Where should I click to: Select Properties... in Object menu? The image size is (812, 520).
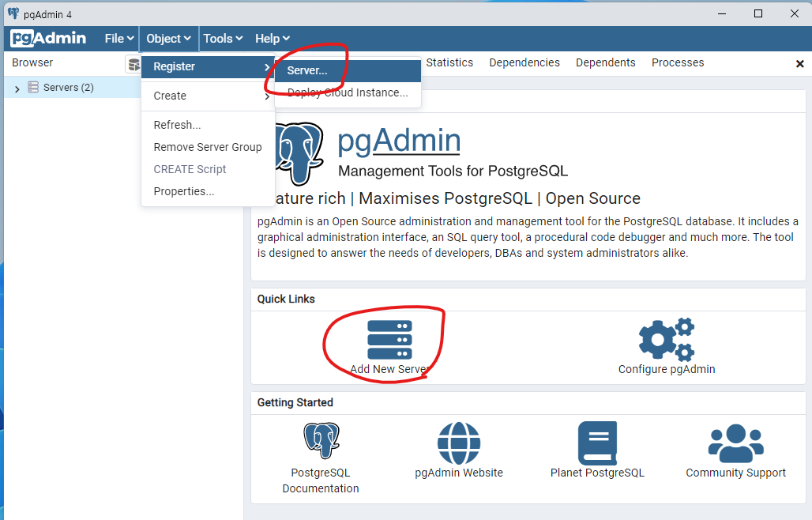(208, 191)
